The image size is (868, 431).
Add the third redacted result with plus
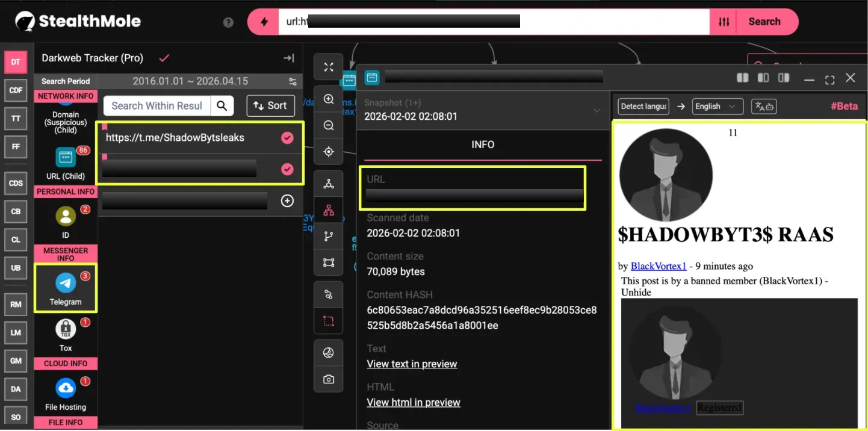(287, 201)
